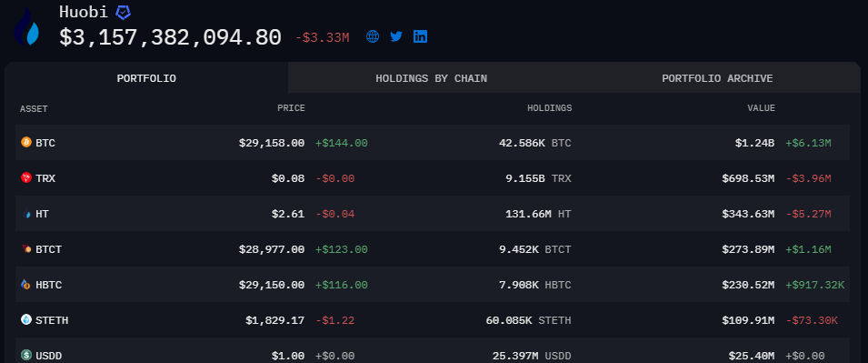Click HT value $343.63M
The height and width of the screenshot is (363, 868).
(748, 214)
